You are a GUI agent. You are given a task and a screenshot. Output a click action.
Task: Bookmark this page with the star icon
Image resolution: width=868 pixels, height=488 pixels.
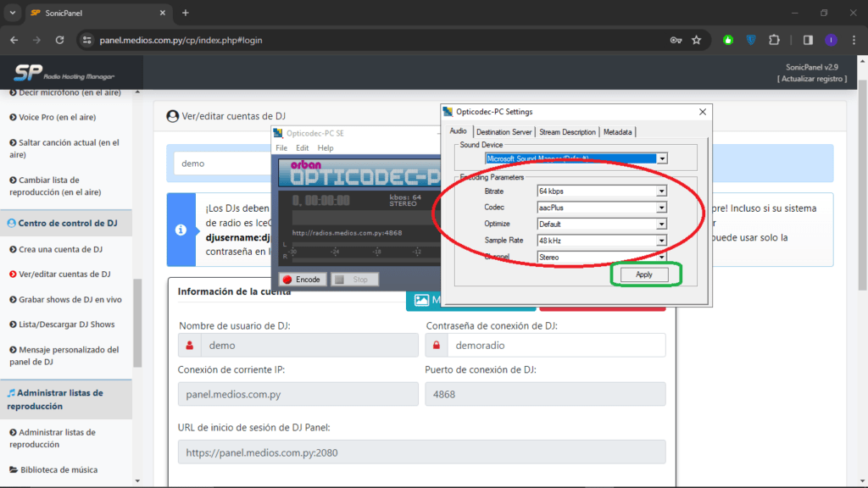click(697, 40)
